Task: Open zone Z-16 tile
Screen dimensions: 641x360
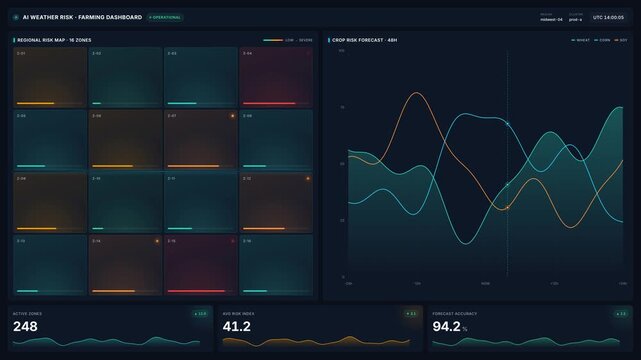Action: [x=276, y=265]
